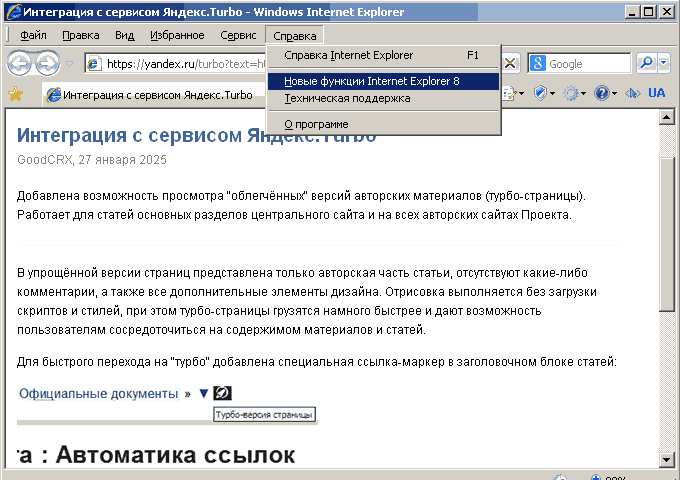Open the Page command dropdown with pencil icon
The width and height of the screenshot is (680, 480).
(513, 93)
